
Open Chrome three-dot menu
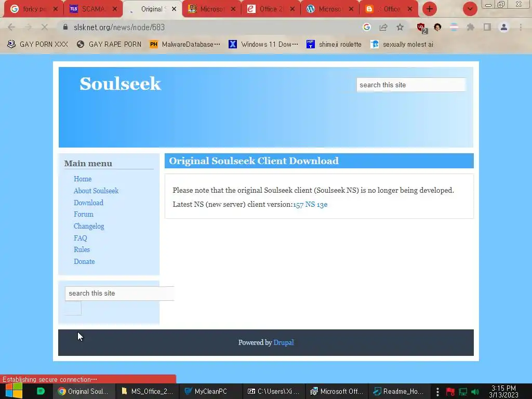click(521, 27)
